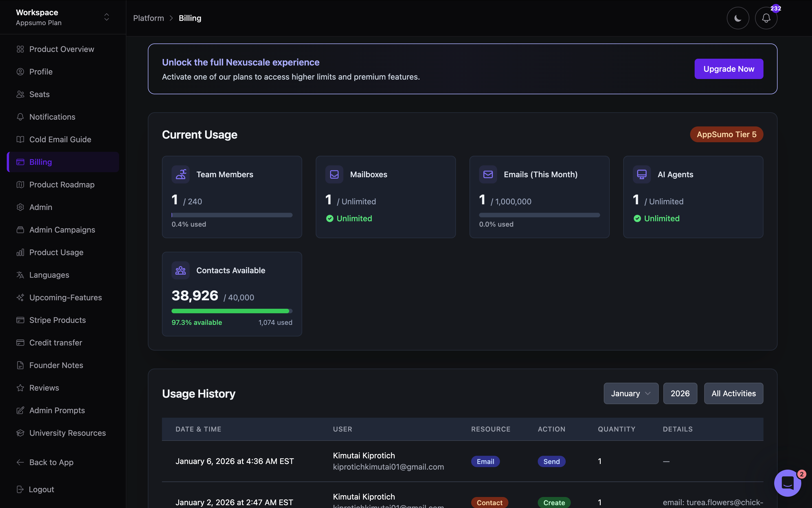Open the All Activities filter
Image resolution: width=812 pixels, height=508 pixels.
click(733, 393)
